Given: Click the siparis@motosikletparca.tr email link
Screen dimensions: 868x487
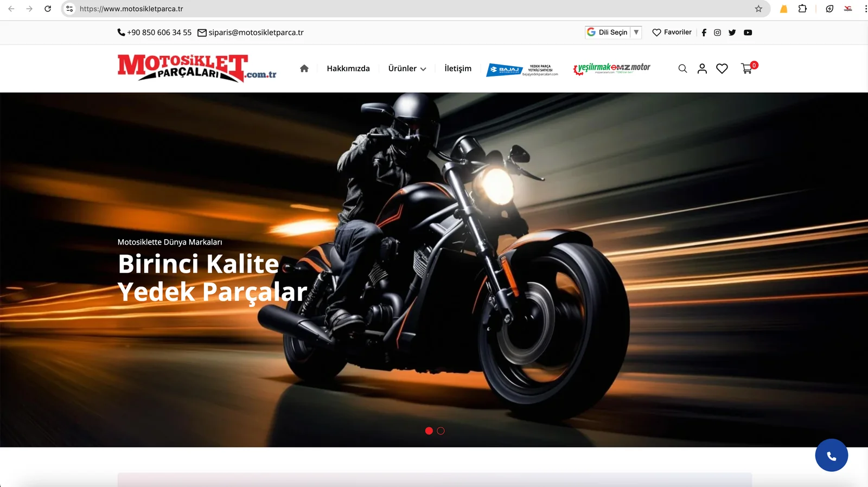Looking at the screenshot, I should click(x=256, y=33).
